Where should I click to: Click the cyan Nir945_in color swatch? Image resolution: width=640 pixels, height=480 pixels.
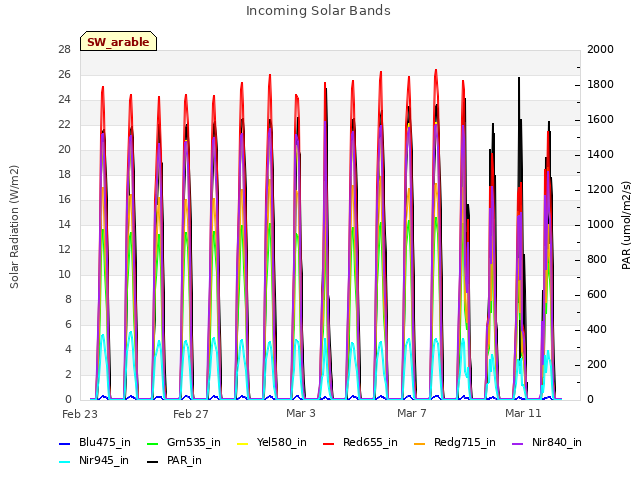tap(65, 462)
